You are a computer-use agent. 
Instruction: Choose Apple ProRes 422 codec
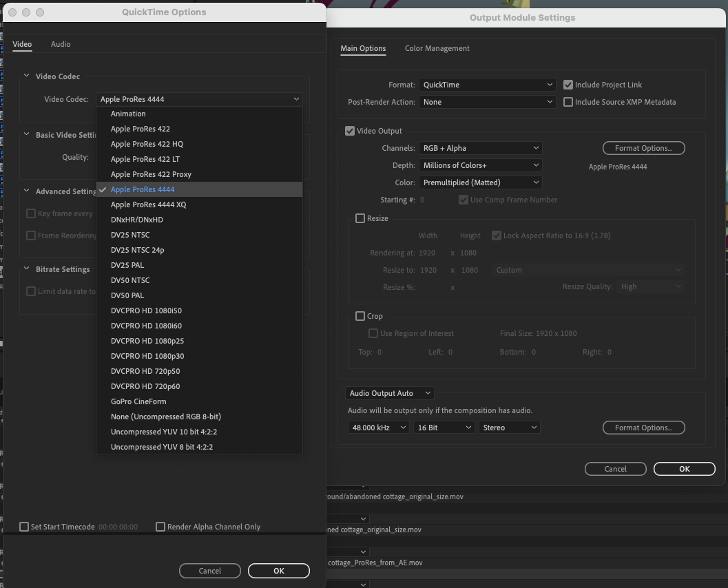point(199,129)
